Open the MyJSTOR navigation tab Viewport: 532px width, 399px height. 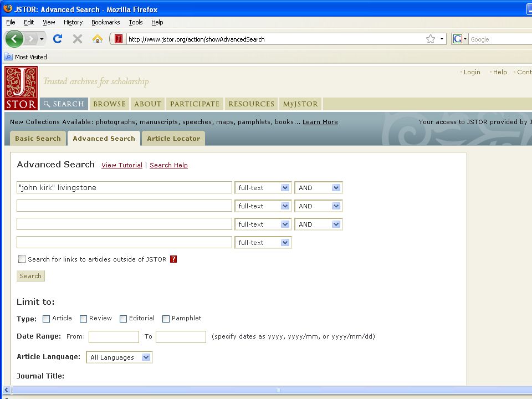point(300,104)
